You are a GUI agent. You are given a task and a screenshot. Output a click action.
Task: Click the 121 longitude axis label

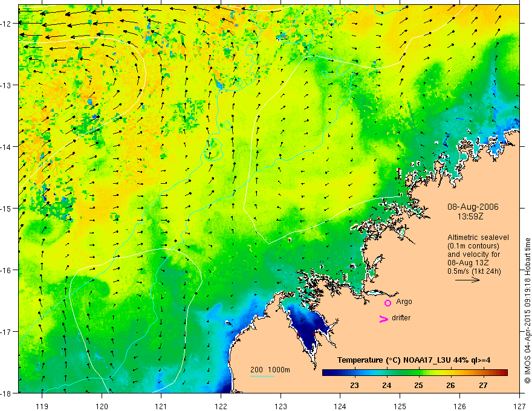161,406
